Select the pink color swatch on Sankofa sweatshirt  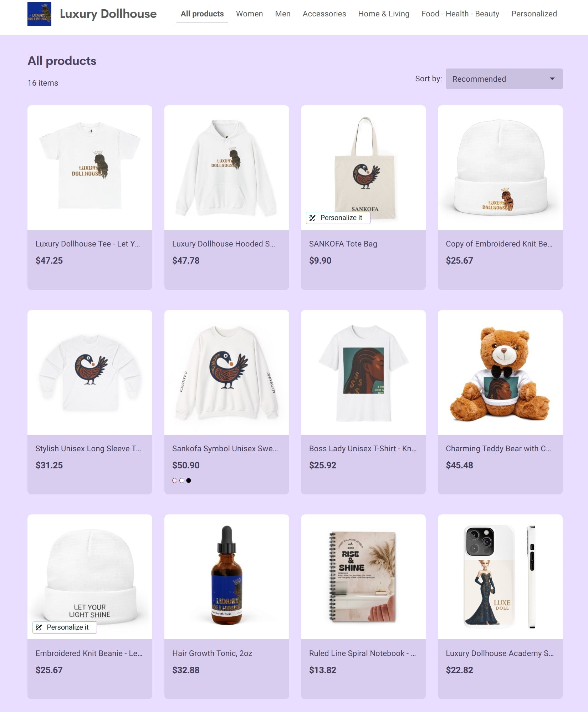point(175,480)
